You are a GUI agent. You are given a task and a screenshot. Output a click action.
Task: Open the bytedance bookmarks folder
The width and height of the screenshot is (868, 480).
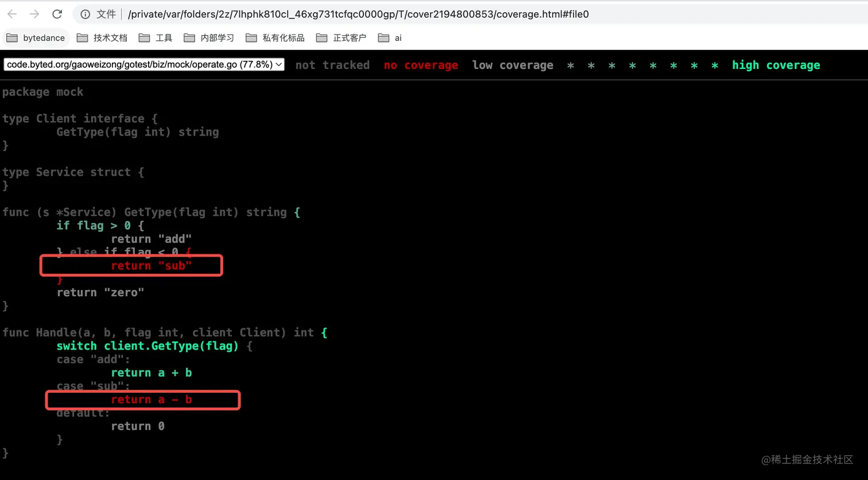[36, 38]
